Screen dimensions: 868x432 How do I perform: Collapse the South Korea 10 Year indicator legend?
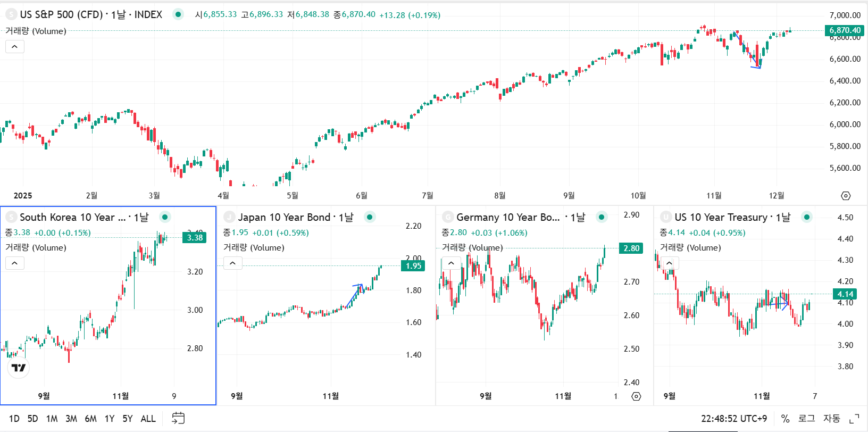point(15,263)
